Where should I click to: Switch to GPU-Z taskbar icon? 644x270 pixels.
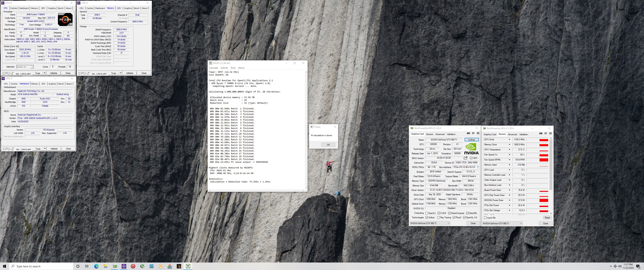coord(115,266)
